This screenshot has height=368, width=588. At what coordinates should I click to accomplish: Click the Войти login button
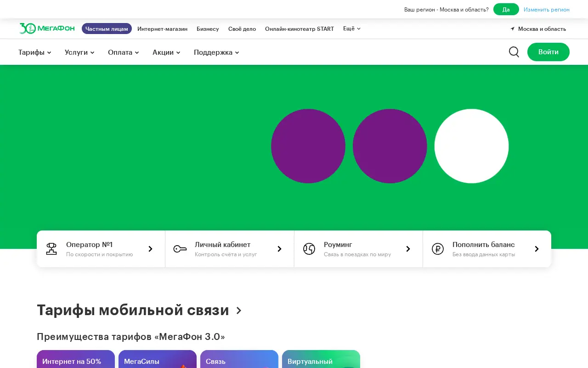tap(548, 52)
